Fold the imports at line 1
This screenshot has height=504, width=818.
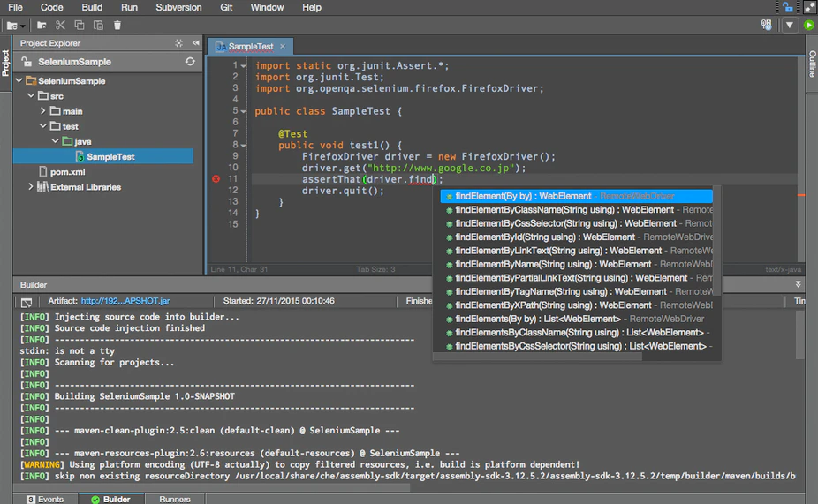(x=244, y=66)
